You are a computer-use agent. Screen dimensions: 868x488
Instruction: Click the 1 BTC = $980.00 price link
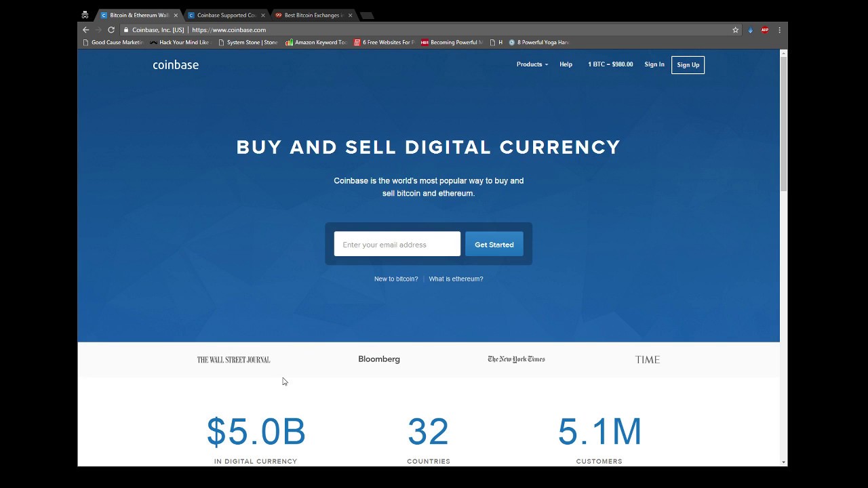[610, 64]
